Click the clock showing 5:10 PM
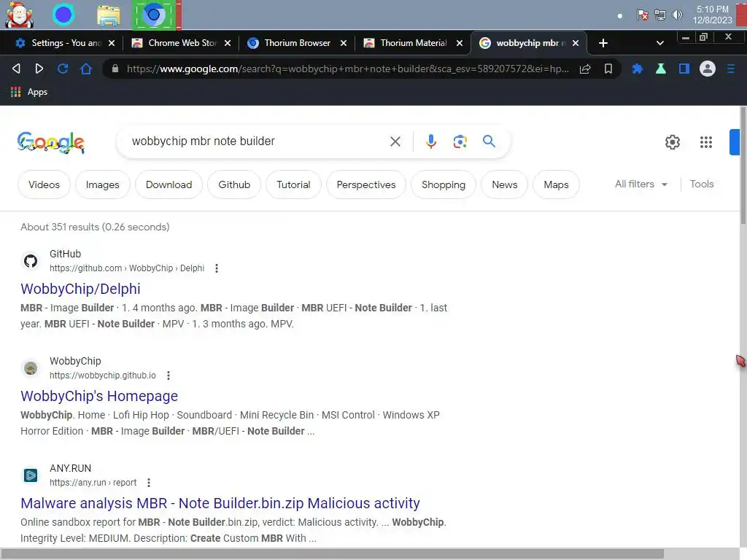This screenshot has width=747, height=560. tap(712, 9)
